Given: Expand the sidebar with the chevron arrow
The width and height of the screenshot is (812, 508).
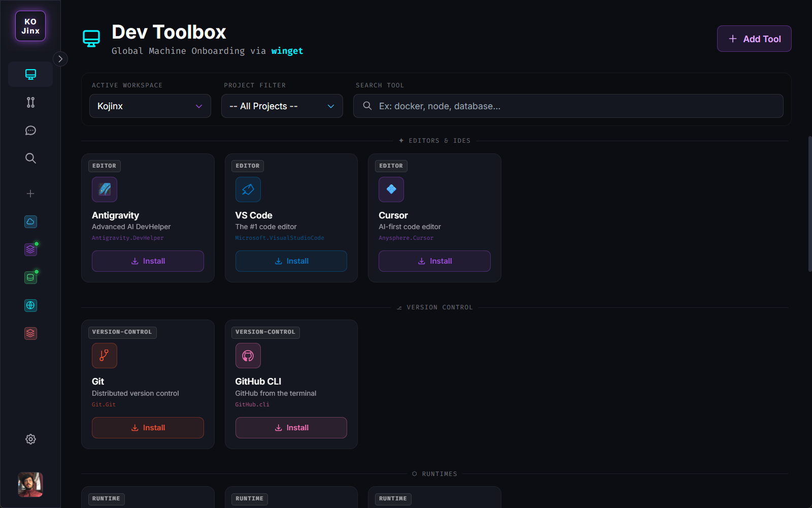Looking at the screenshot, I should click(x=60, y=59).
